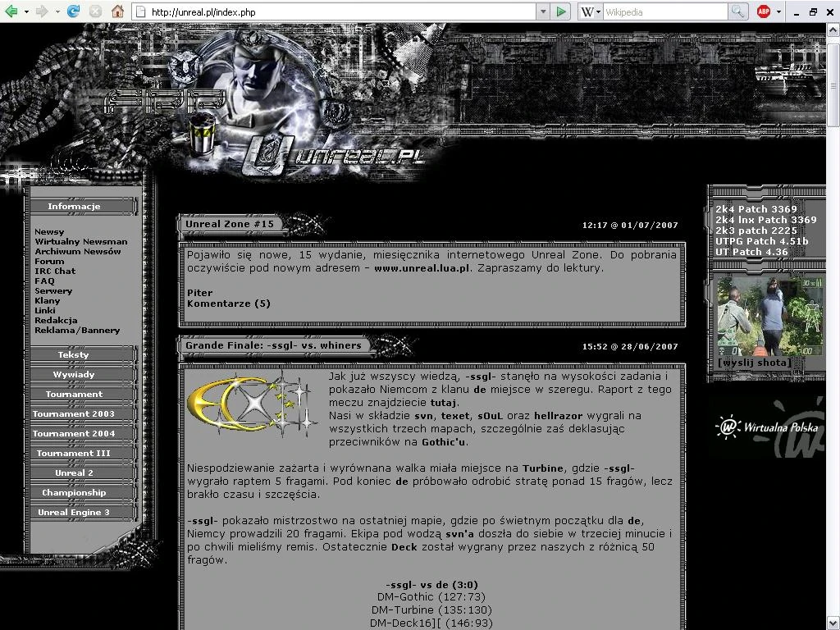Viewport: 840px width, 630px height.
Task: Click the -ssgl- clan logo image
Action: pos(253,404)
